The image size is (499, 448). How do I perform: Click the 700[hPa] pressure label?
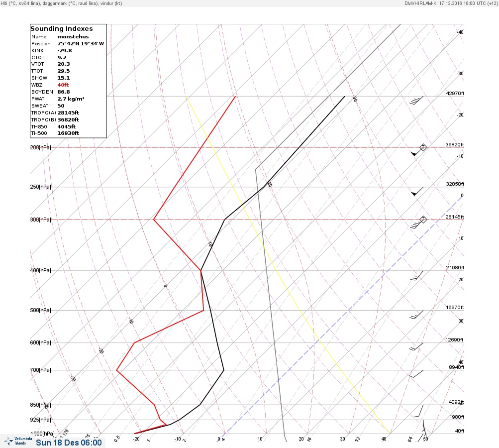pyautogui.click(x=40, y=370)
